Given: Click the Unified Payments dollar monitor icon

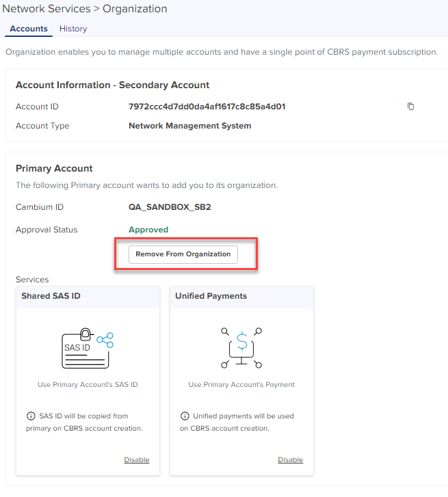Looking at the screenshot, I should point(241,348).
